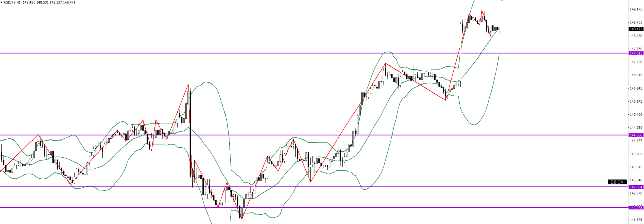This screenshot has height=224, width=644.
Task: Click the 148.471 close value in header
Action: 69,2
